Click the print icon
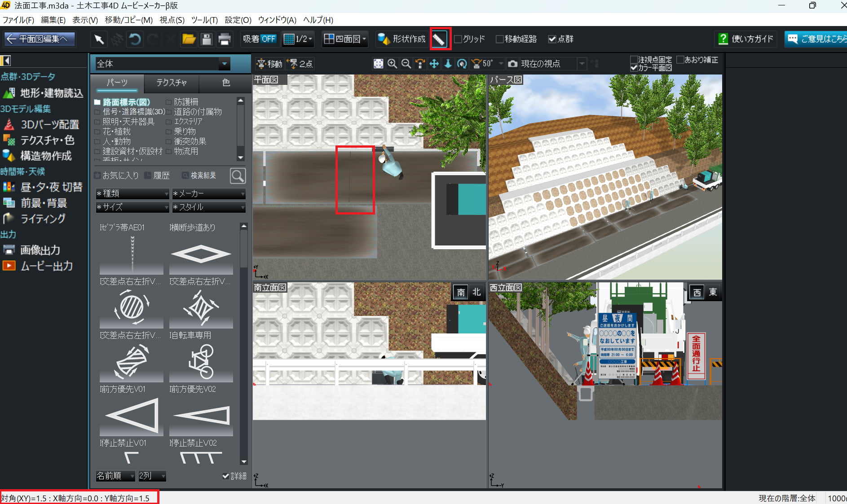Image resolution: width=847 pixels, height=504 pixels. pos(225,39)
